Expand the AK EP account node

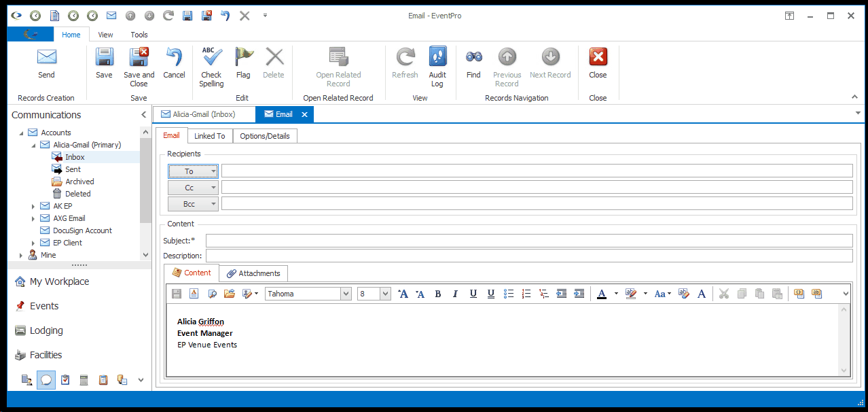33,206
